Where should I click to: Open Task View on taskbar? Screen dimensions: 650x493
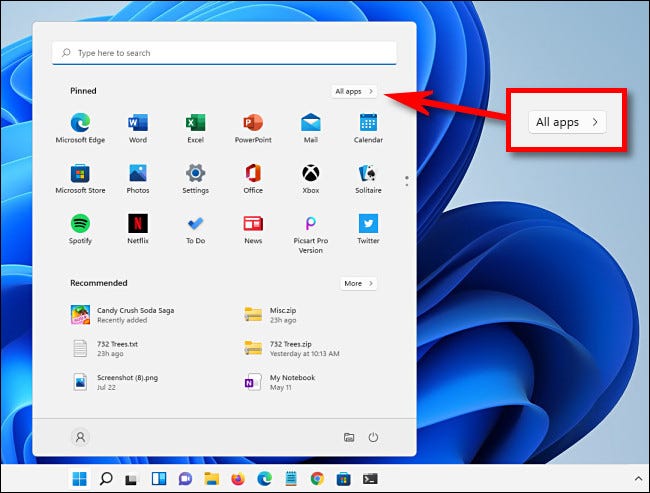point(131,480)
